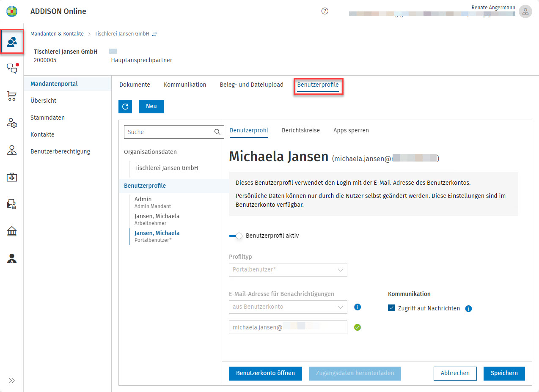Click Zugangsdaten herunterladen button
The image size is (539, 392).
(x=355, y=373)
